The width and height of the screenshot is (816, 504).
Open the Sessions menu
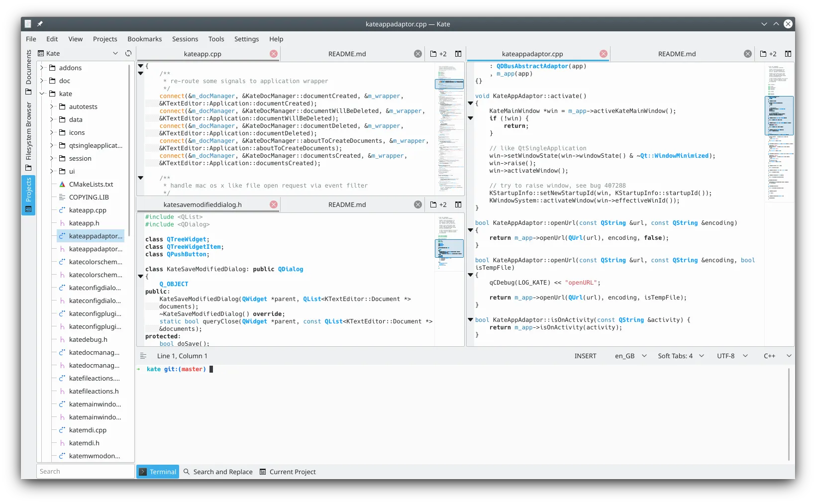[185, 39]
